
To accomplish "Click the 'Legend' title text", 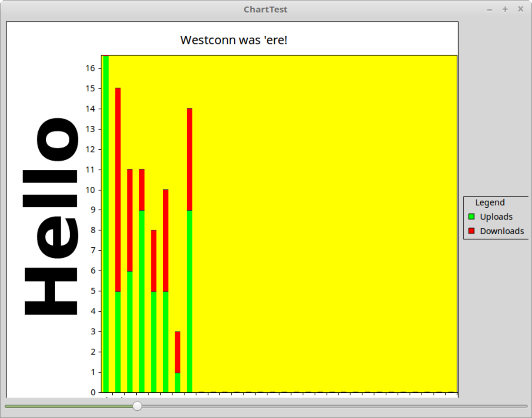I will (x=490, y=202).
